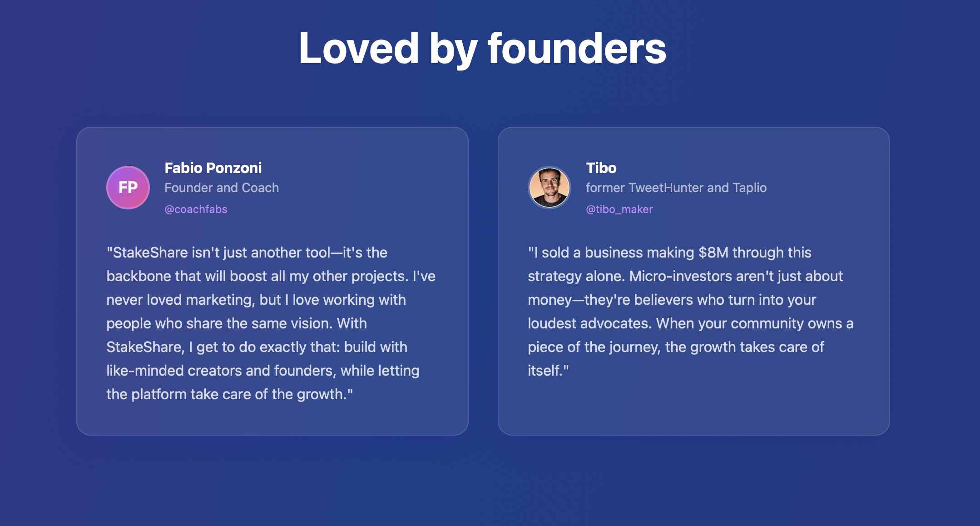Click the 'Loved by founders' heading
Screen dimensions: 980x526
pos(482,49)
